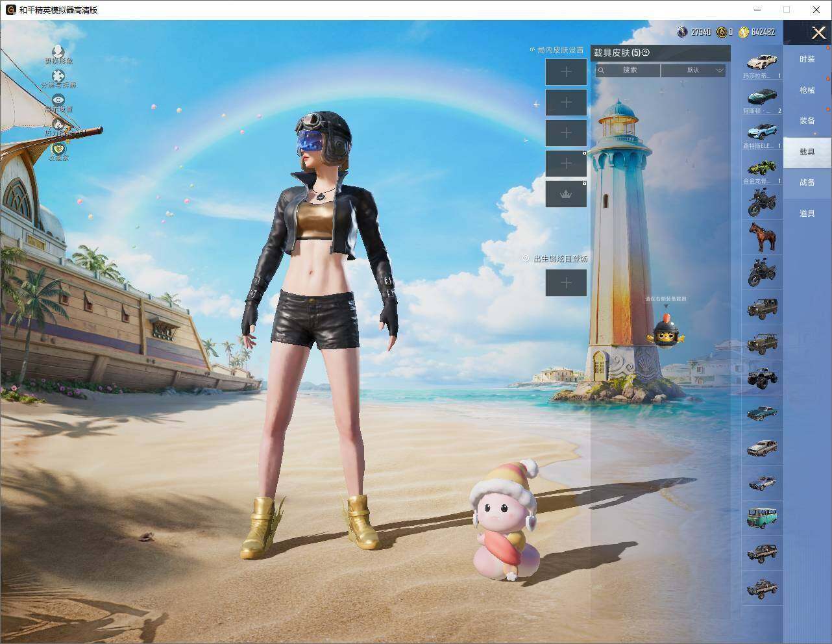Select the green minibus vehicle
The height and width of the screenshot is (644, 832).
[x=762, y=518]
